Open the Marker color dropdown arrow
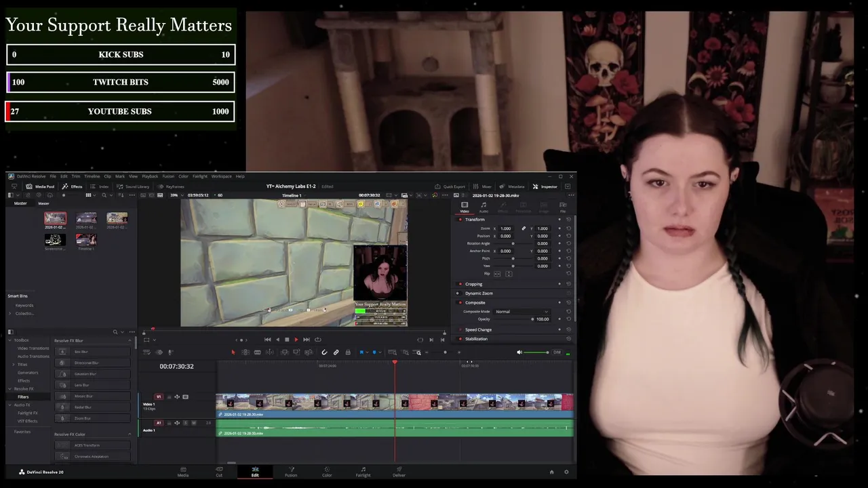868x488 pixels. click(x=380, y=352)
